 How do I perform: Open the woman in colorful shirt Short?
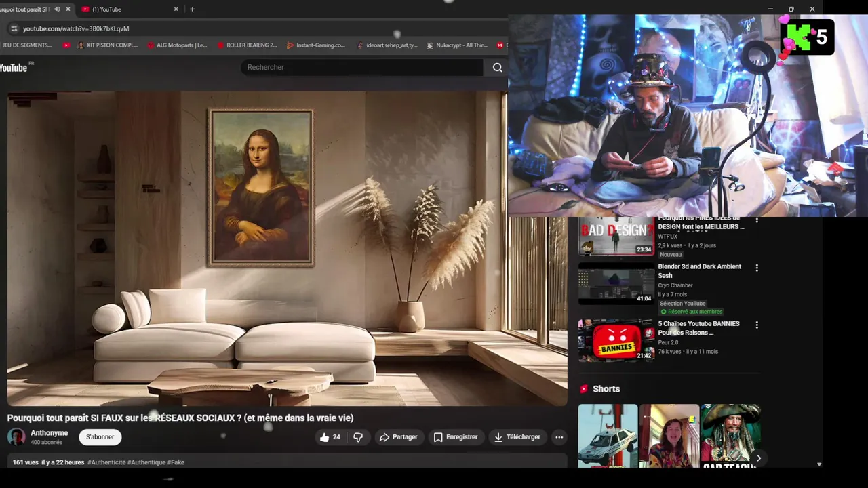pos(669,436)
